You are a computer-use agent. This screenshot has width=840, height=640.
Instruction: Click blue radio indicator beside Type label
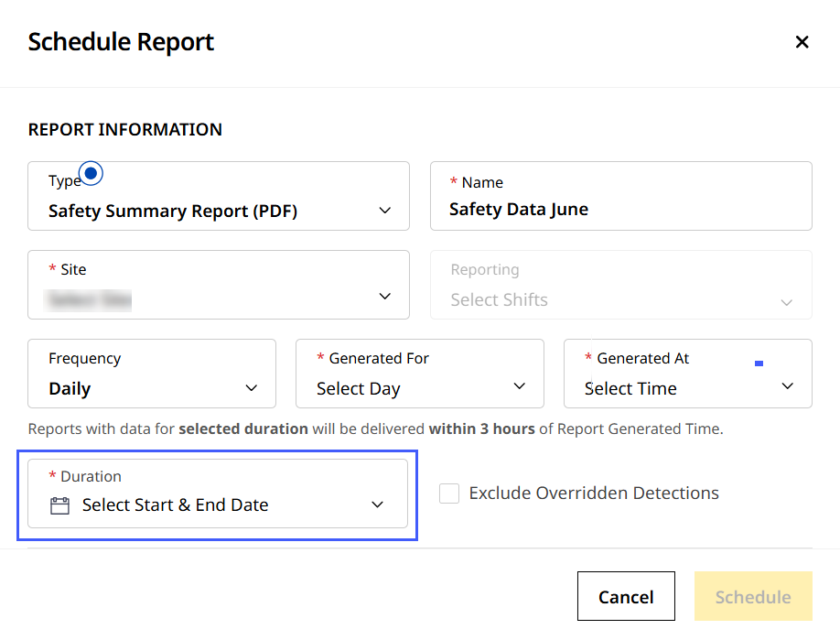click(x=92, y=173)
